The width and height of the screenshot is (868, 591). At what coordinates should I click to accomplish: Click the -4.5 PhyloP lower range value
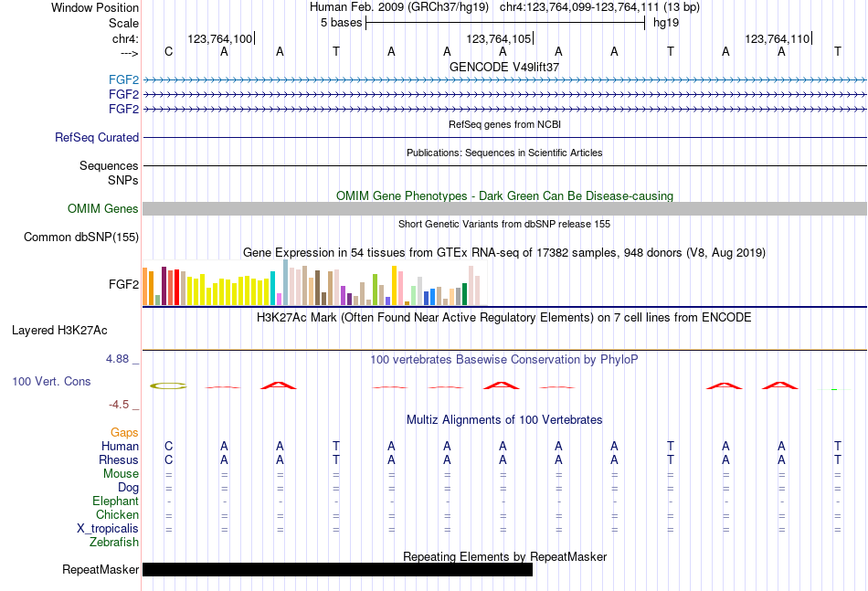point(119,405)
